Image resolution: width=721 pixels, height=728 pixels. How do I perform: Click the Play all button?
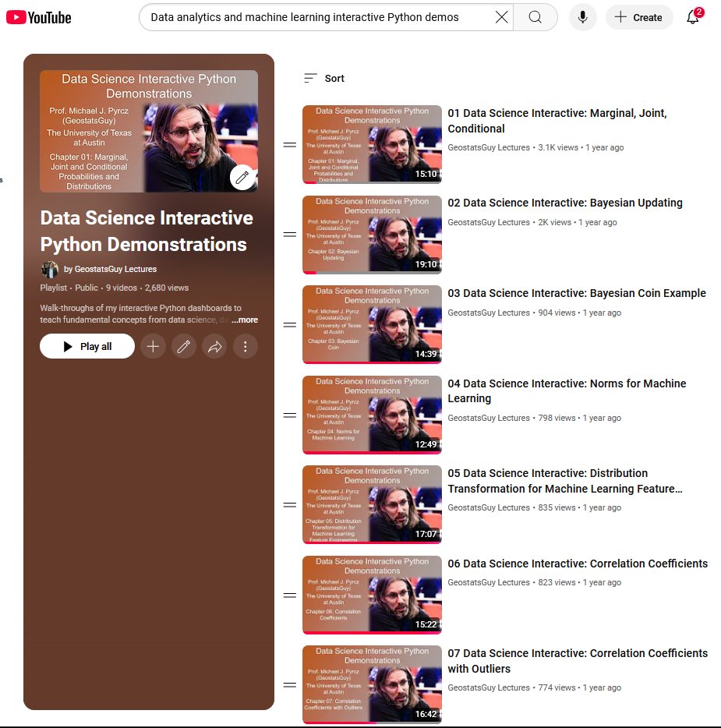pos(87,346)
